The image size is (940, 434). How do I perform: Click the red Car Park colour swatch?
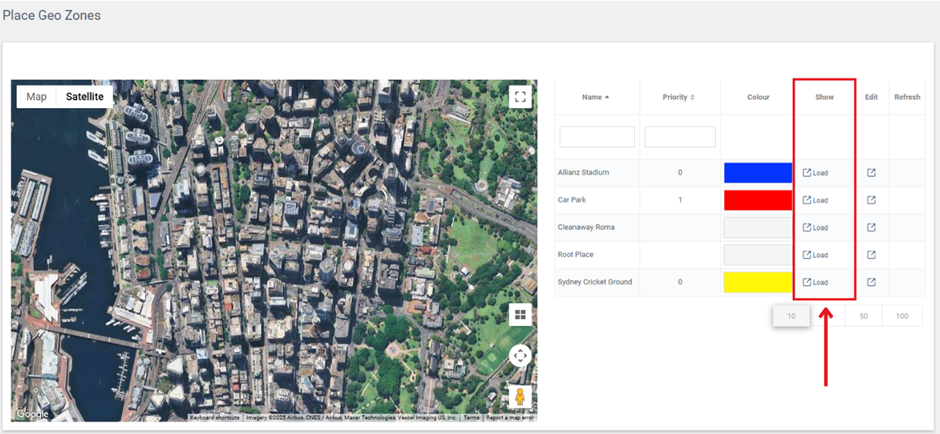coord(758,200)
